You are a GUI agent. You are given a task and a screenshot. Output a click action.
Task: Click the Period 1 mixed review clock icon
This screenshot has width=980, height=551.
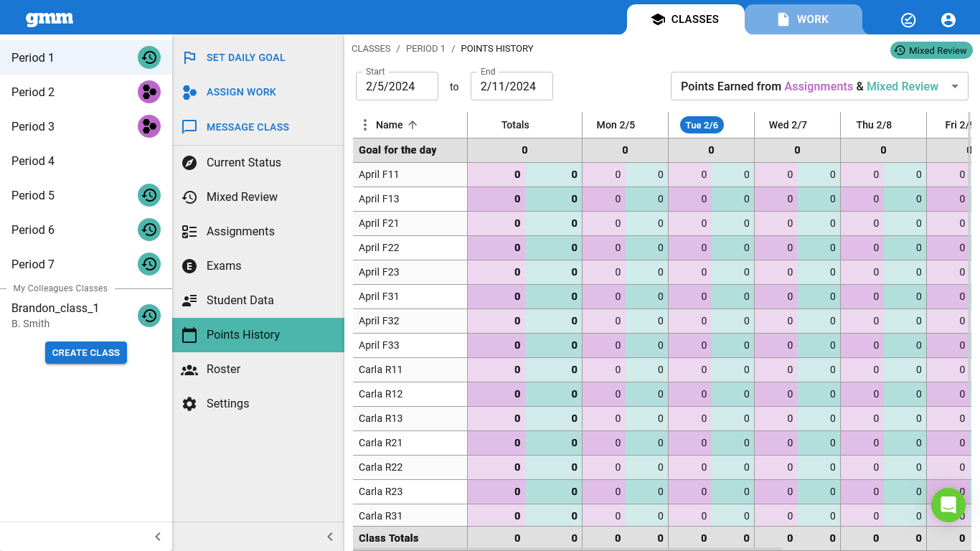[149, 57]
